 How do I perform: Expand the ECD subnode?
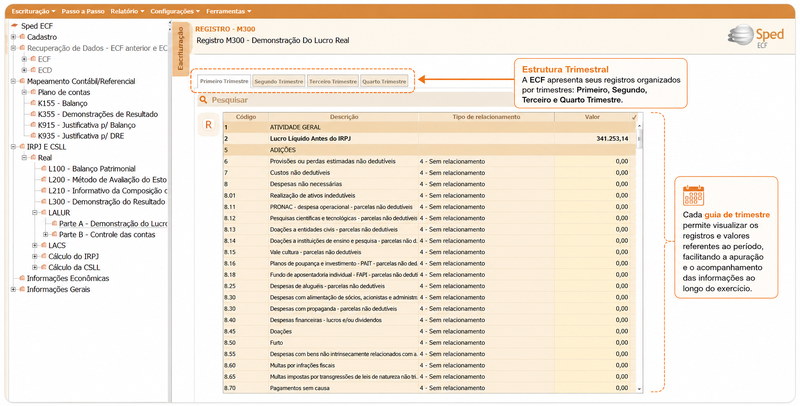click(24, 70)
